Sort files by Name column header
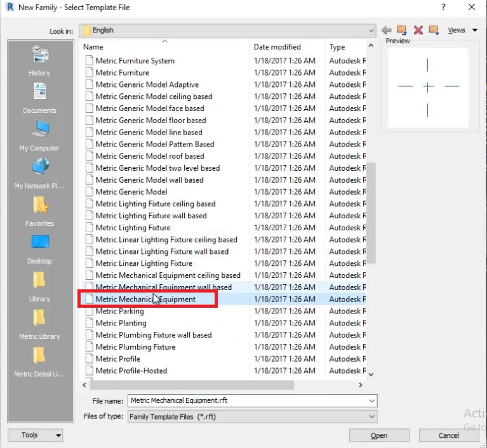 (93, 47)
